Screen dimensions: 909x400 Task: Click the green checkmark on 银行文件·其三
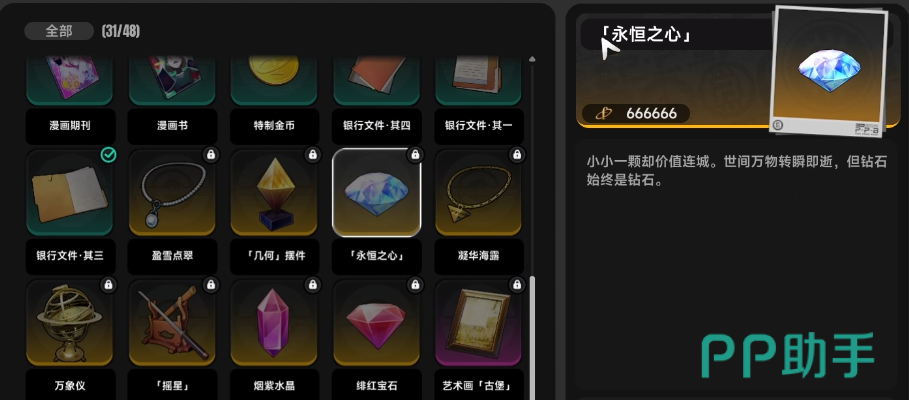point(108,154)
